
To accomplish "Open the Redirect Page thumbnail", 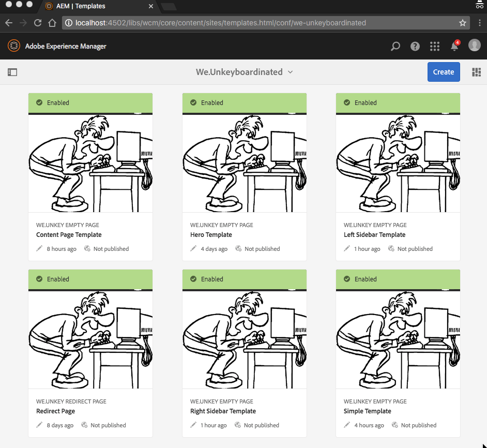I will [90, 339].
